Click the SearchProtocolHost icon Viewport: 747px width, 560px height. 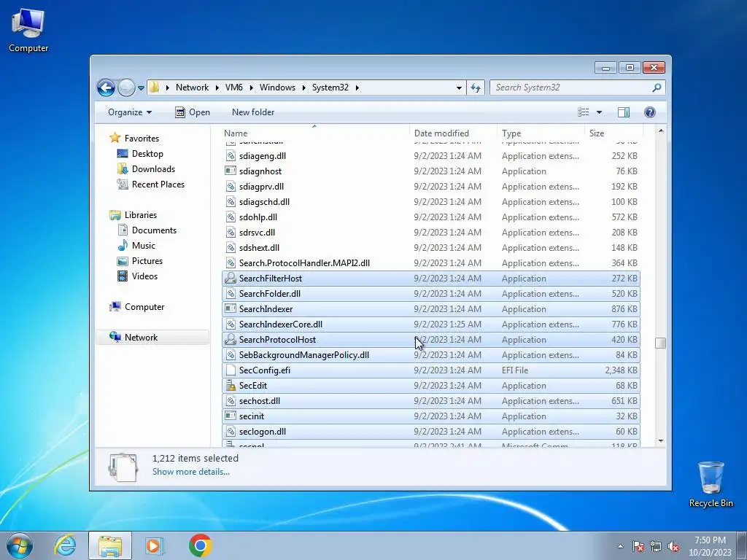point(231,340)
